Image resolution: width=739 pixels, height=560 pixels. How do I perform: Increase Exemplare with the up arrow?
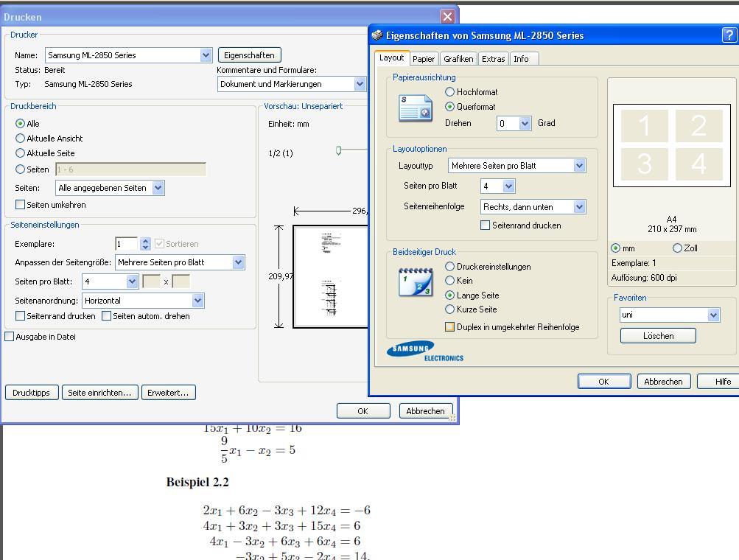point(145,240)
